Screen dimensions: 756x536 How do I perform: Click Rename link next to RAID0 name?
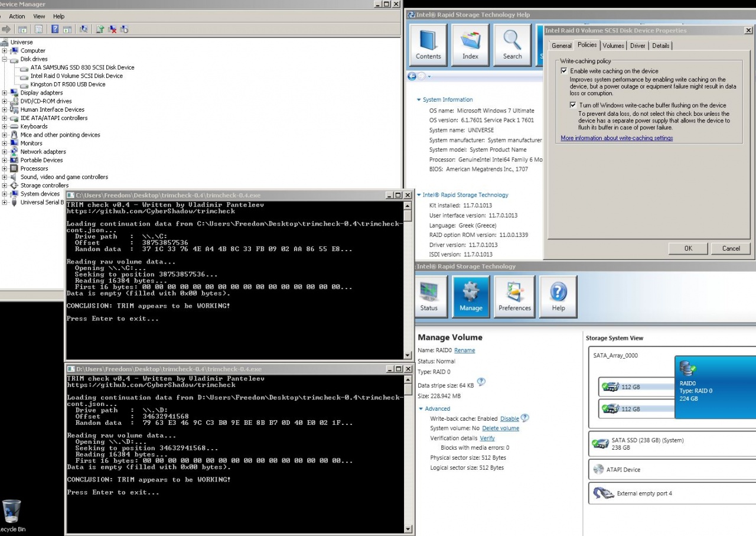tap(464, 350)
